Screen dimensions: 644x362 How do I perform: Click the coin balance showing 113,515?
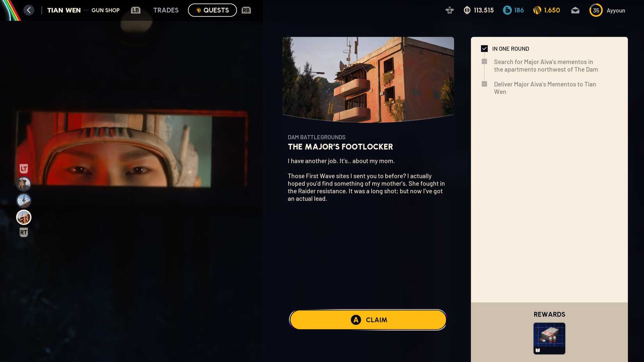479,11
